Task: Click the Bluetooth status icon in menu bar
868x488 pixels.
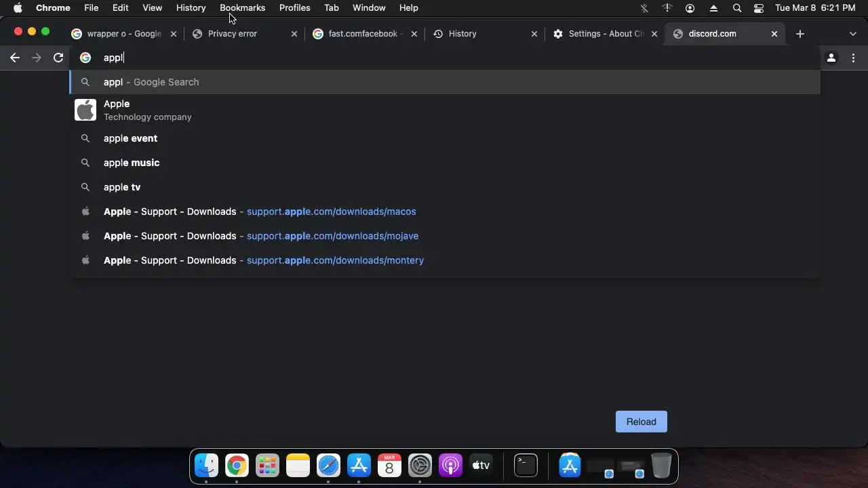Action: pyautogui.click(x=644, y=8)
